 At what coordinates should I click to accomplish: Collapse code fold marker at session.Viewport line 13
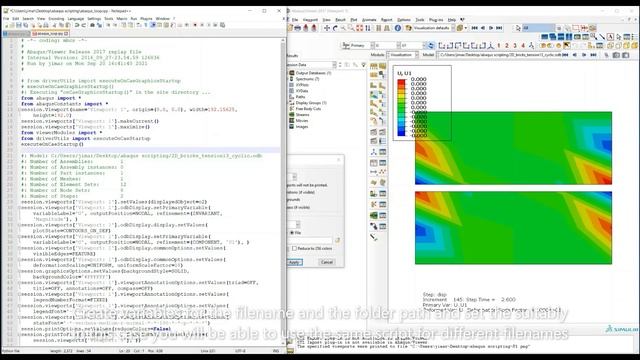pos(19,110)
